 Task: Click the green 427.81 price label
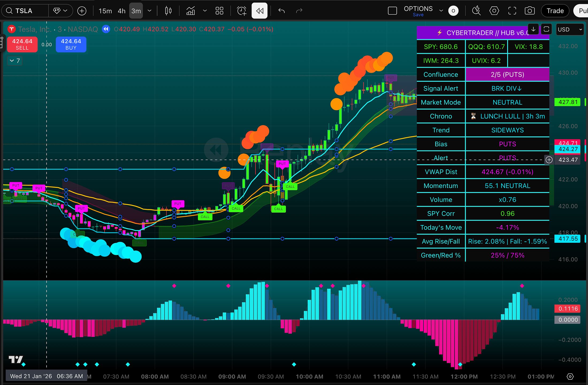(x=568, y=102)
